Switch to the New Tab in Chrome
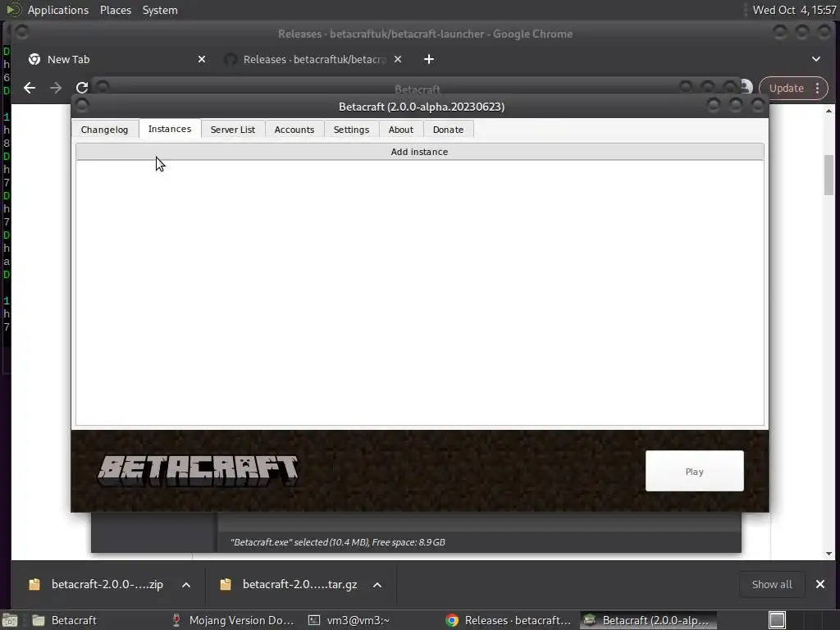This screenshot has height=630, width=840. click(x=116, y=59)
